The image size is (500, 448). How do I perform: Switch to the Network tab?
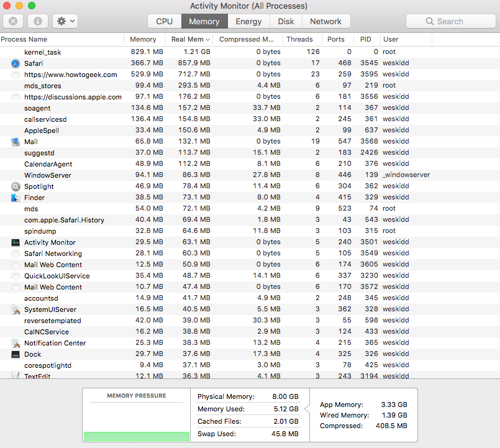click(x=325, y=21)
